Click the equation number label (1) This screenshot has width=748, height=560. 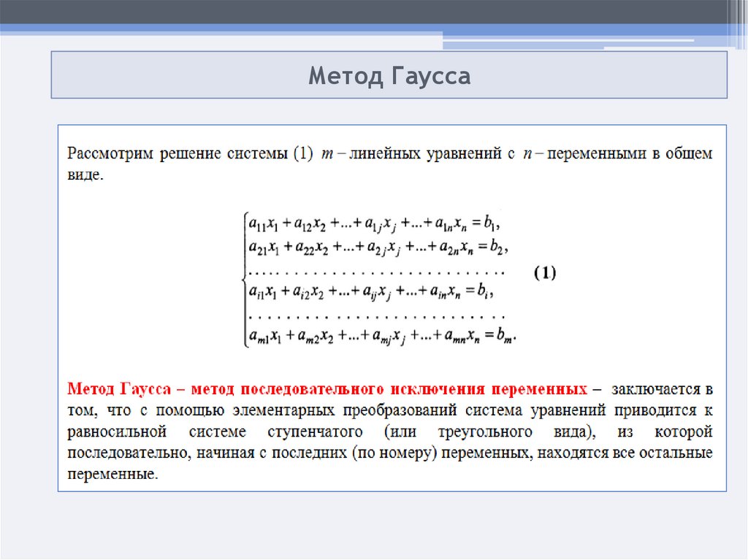click(x=544, y=273)
